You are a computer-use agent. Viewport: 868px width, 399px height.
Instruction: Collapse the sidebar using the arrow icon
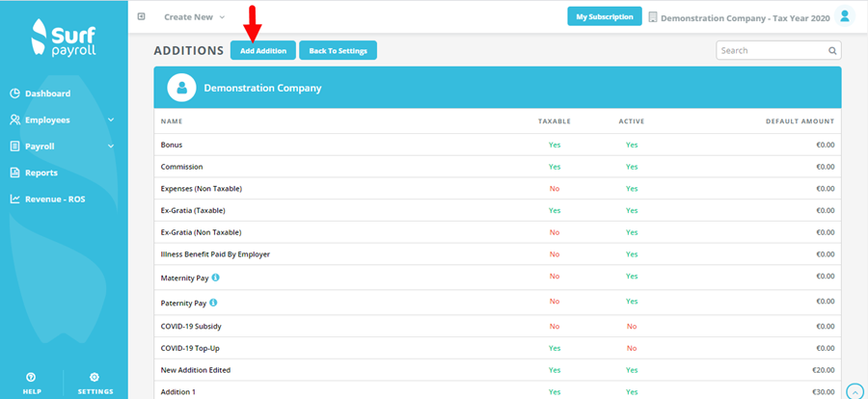pos(141,16)
